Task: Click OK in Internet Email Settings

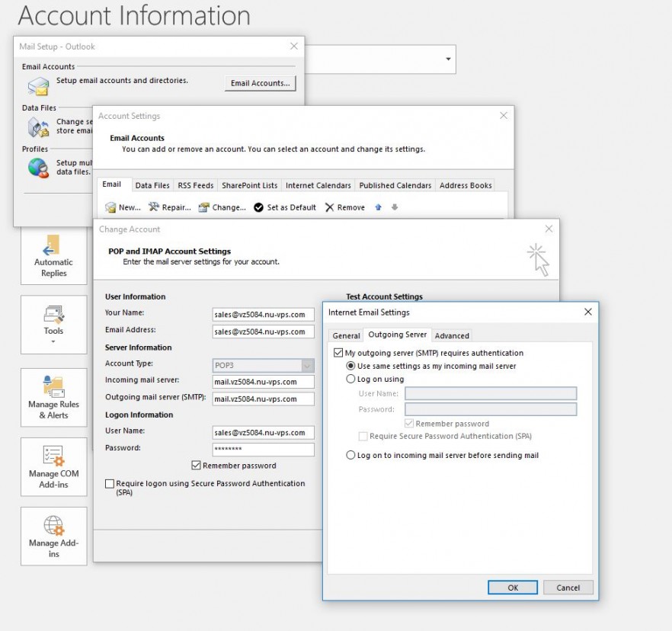Action: (513, 588)
